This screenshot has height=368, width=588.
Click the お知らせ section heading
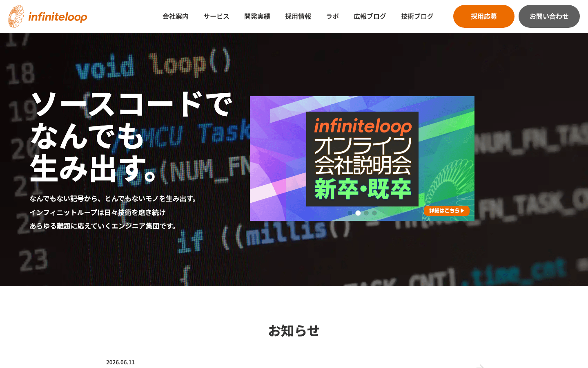pyautogui.click(x=294, y=330)
